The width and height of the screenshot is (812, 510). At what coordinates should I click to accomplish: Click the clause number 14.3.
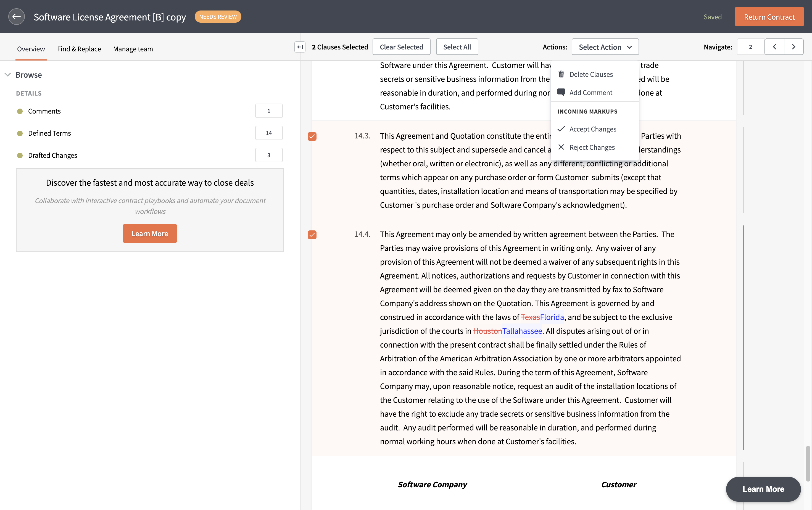click(362, 136)
